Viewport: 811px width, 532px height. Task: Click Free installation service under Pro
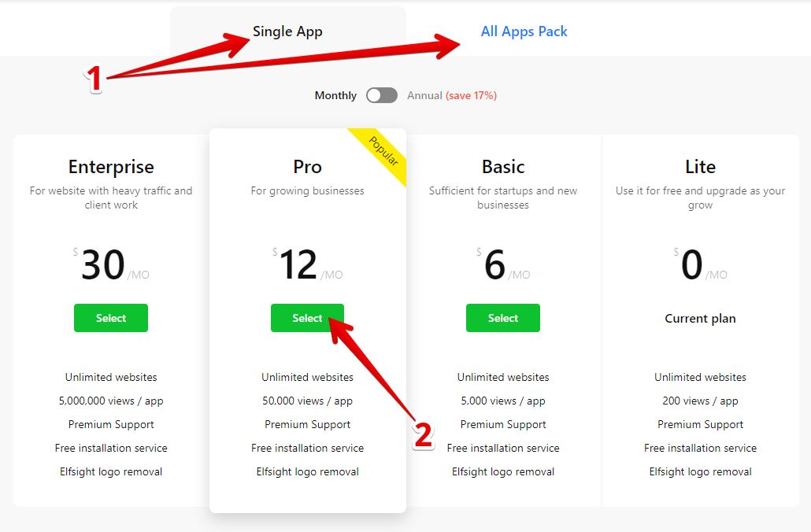(307, 448)
